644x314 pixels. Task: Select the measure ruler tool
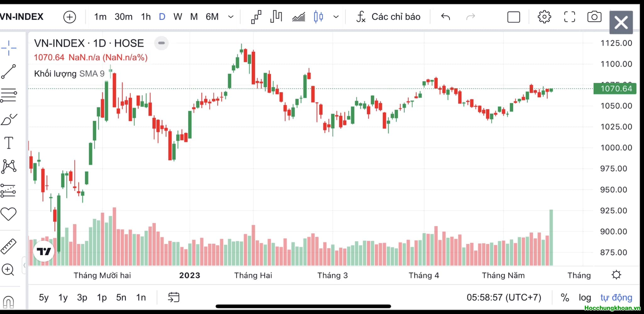(8, 246)
